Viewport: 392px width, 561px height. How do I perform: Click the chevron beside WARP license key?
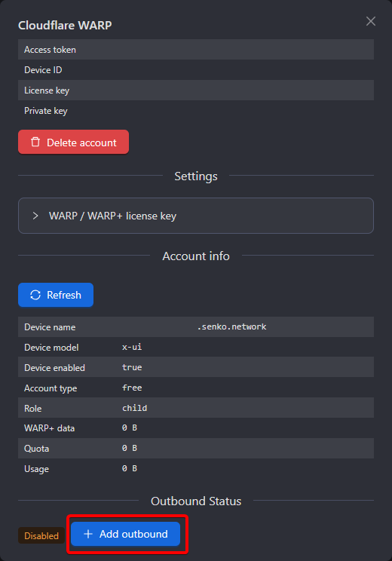tap(35, 216)
